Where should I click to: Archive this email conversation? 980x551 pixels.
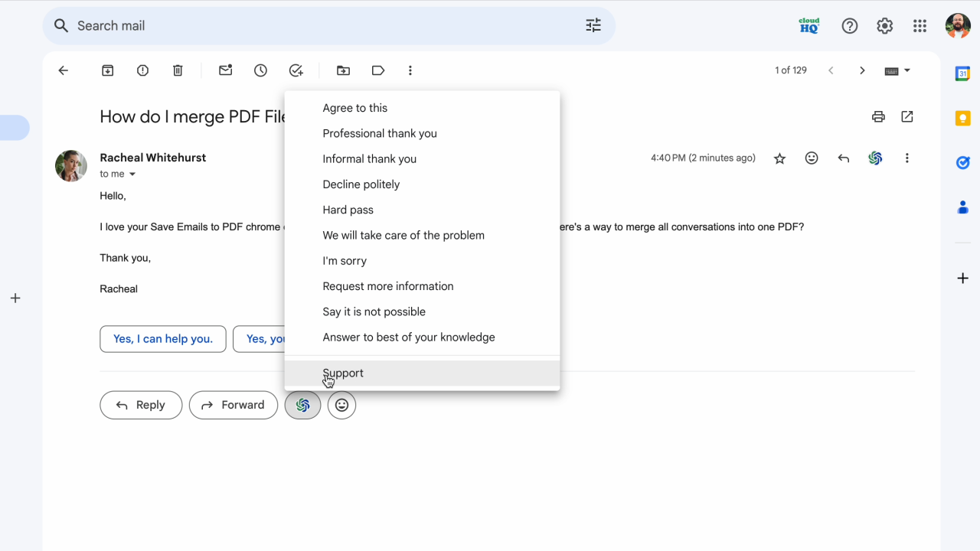tap(107, 70)
